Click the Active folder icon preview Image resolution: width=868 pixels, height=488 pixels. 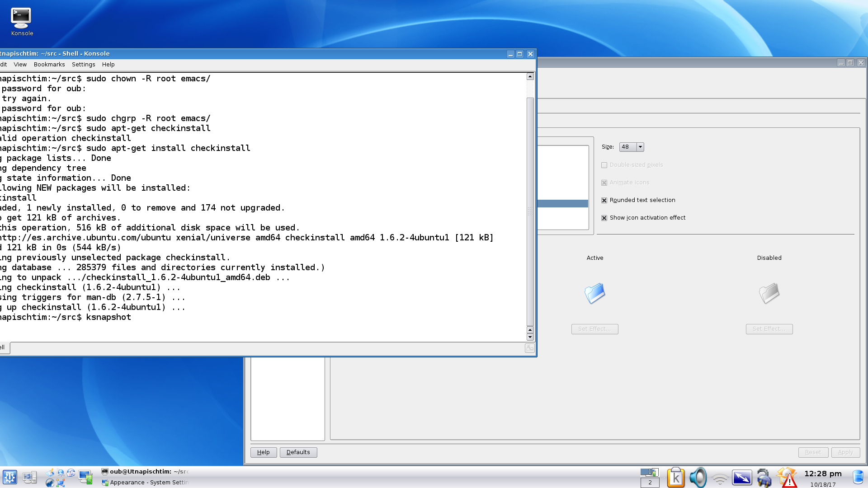[594, 293]
